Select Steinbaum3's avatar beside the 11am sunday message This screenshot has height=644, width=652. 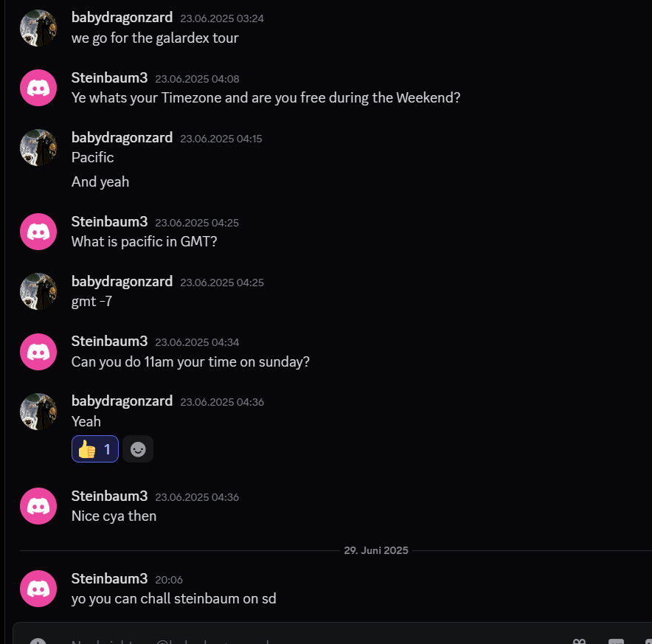pyautogui.click(x=38, y=351)
